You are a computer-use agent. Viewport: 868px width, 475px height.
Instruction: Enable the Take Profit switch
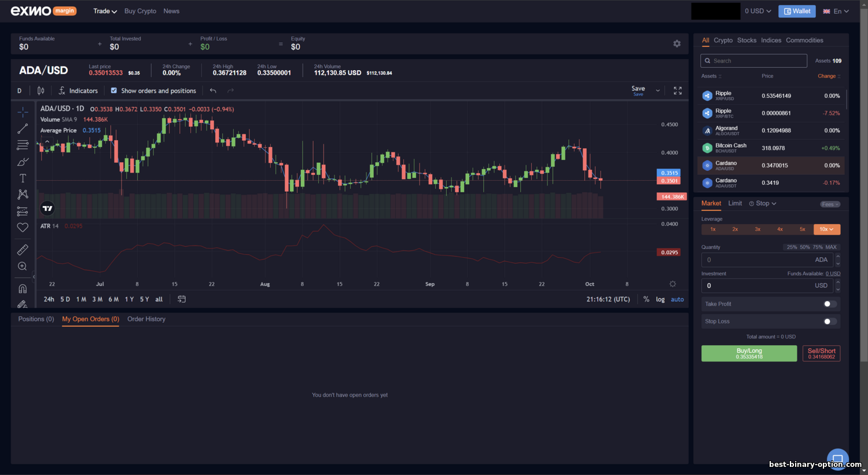click(x=830, y=304)
